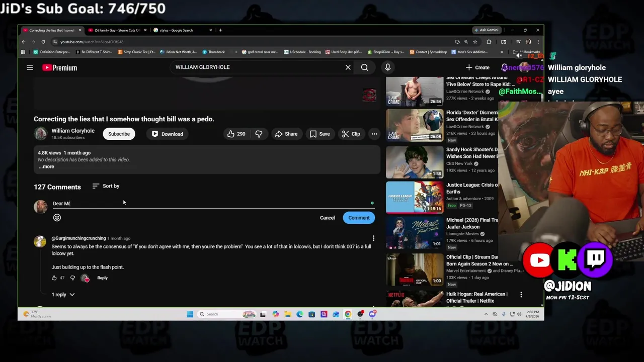
Task: Open the weather widget Mostly sunny
Action: [x=37, y=314]
